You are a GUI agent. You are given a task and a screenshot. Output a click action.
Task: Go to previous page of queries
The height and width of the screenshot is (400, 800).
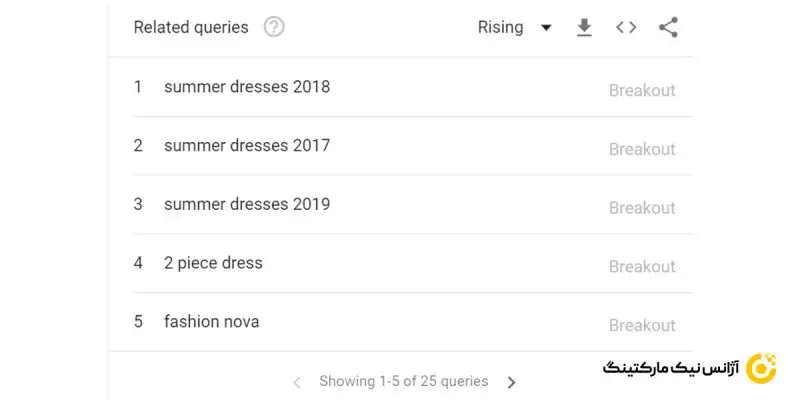pos(297,382)
